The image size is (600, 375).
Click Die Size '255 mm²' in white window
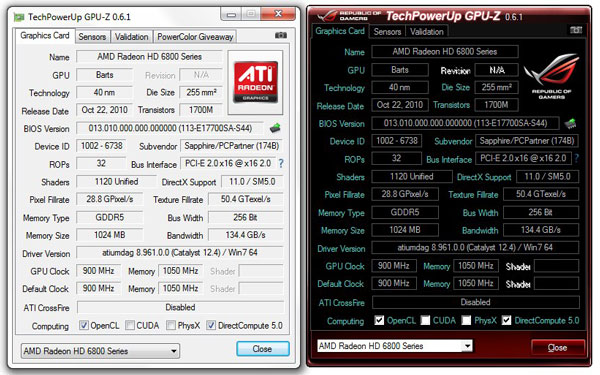[x=201, y=92]
